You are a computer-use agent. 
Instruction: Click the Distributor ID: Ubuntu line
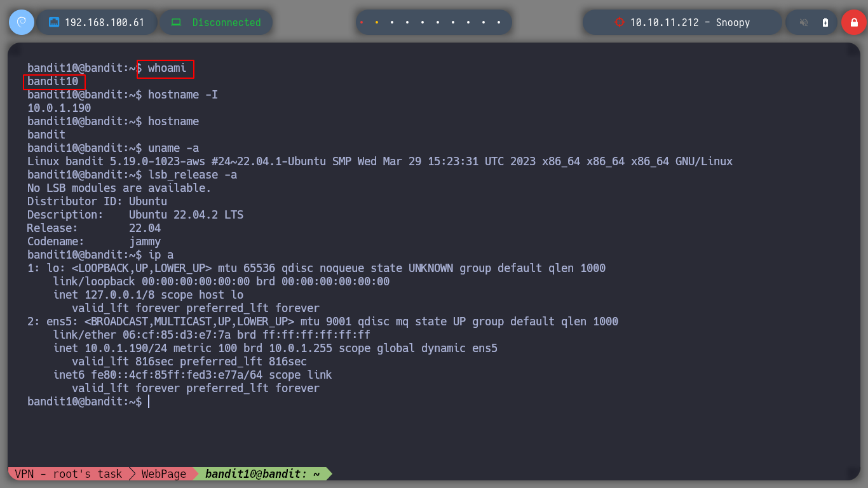pyautogui.click(x=97, y=201)
